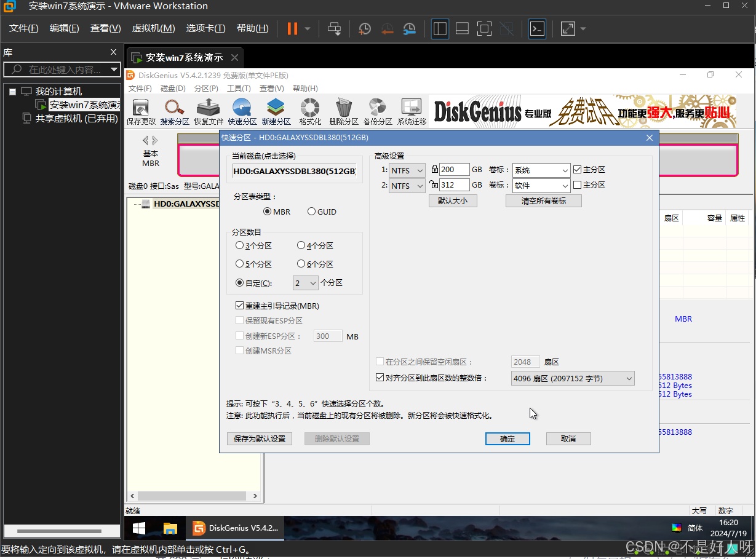Screen dimensions: 756x559
Task: Click partition 2 size field 312
Action: point(454,185)
